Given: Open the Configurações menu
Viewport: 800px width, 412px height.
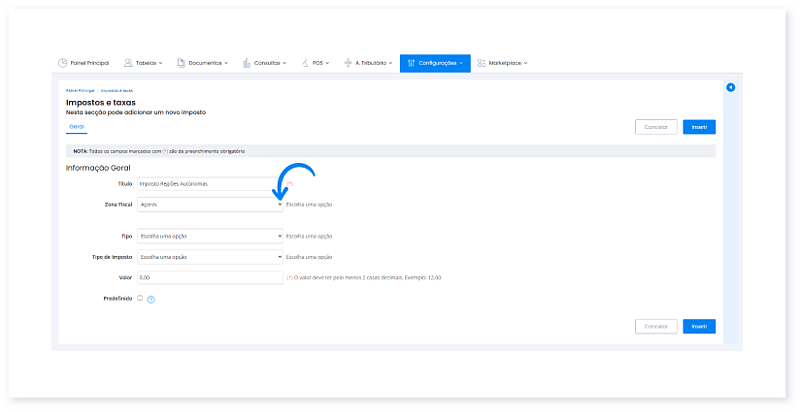Looking at the screenshot, I should pos(435,63).
